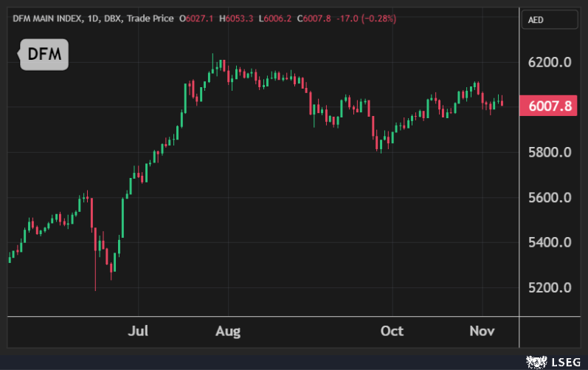This screenshot has width=588, height=370.
Task: Click the red 6007.8 current price tag
Action: click(x=550, y=106)
